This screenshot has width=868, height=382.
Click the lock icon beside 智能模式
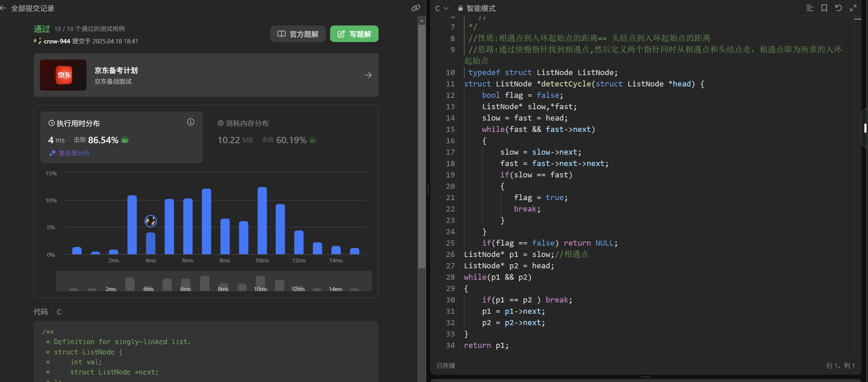pos(460,8)
